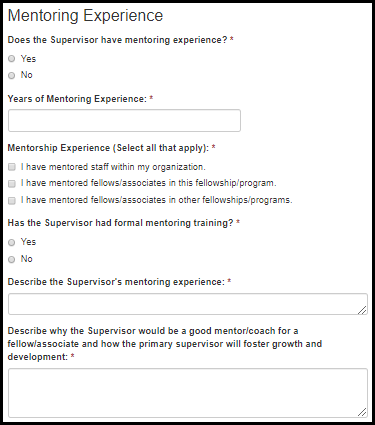The height and width of the screenshot is (425, 375).
Task: Focus the Years of Mentoring Experience field
Action: pos(124,120)
